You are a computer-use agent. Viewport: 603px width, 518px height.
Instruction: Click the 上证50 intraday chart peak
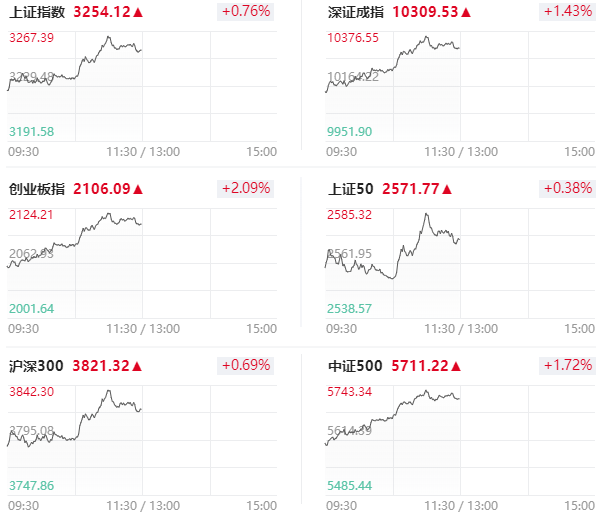[x=426, y=214]
